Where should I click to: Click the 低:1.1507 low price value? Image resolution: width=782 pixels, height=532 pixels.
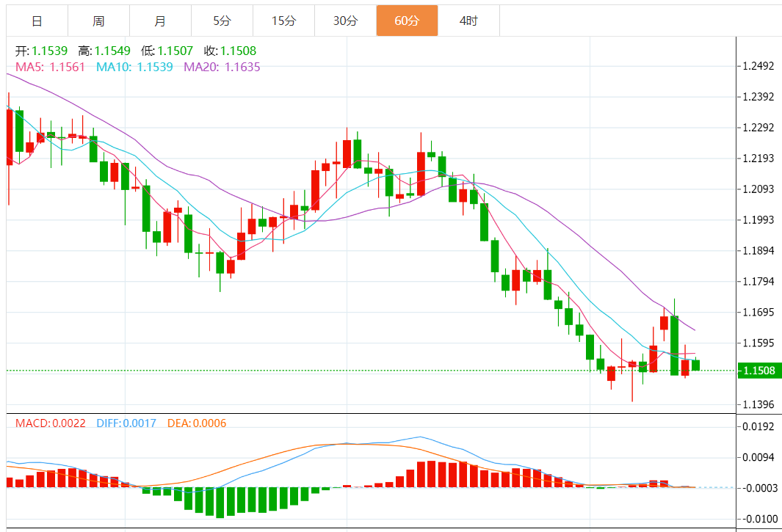pyautogui.click(x=167, y=51)
